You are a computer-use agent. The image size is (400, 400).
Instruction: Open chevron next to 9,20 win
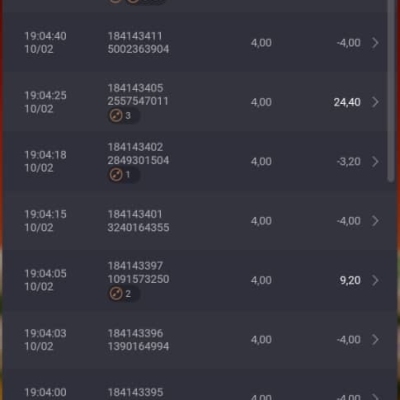pyautogui.click(x=375, y=280)
